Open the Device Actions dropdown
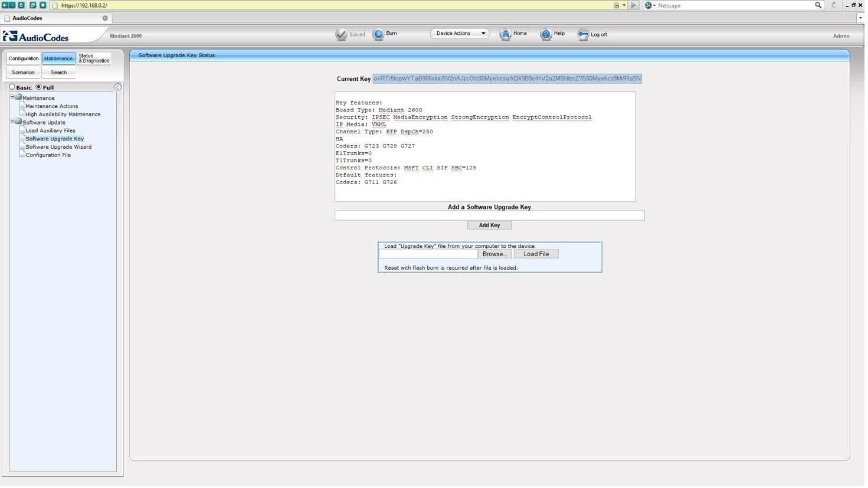The height and width of the screenshot is (488, 868). [x=460, y=33]
